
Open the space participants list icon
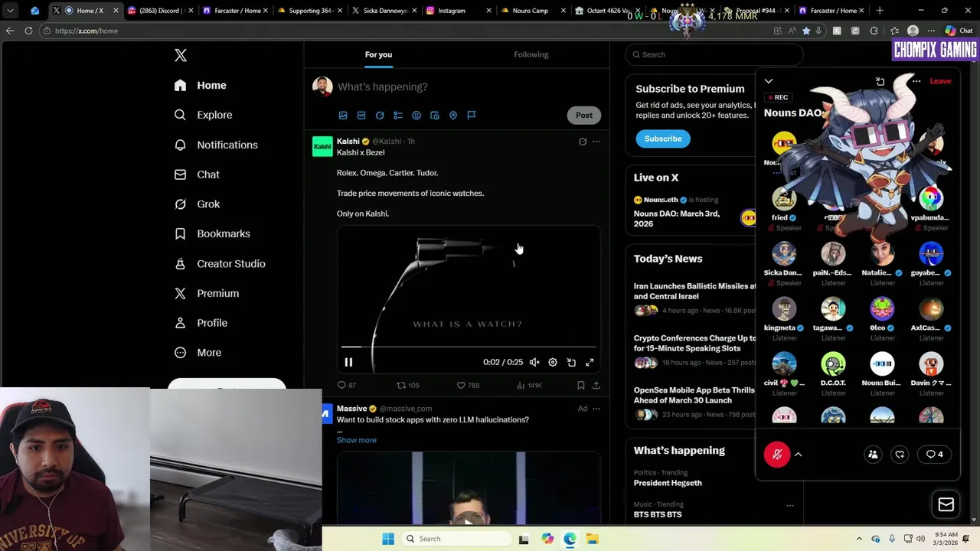(873, 455)
